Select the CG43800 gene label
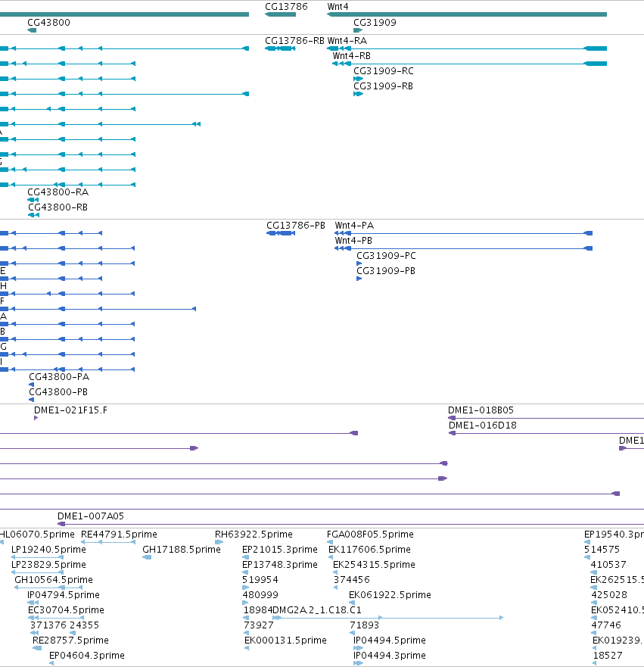The width and height of the screenshot is (644, 667). (48, 23)
